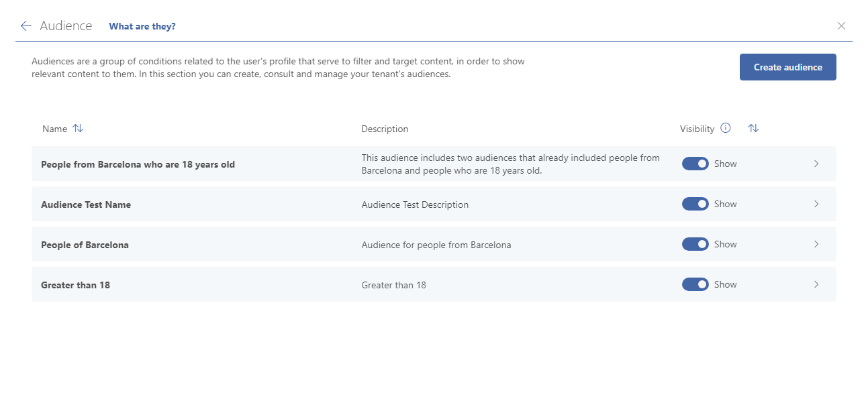The width and height of the screenshot is (868, 409).
Task: Toggle visibility for People of Barcelona
Action: click(x=695, y=244)
